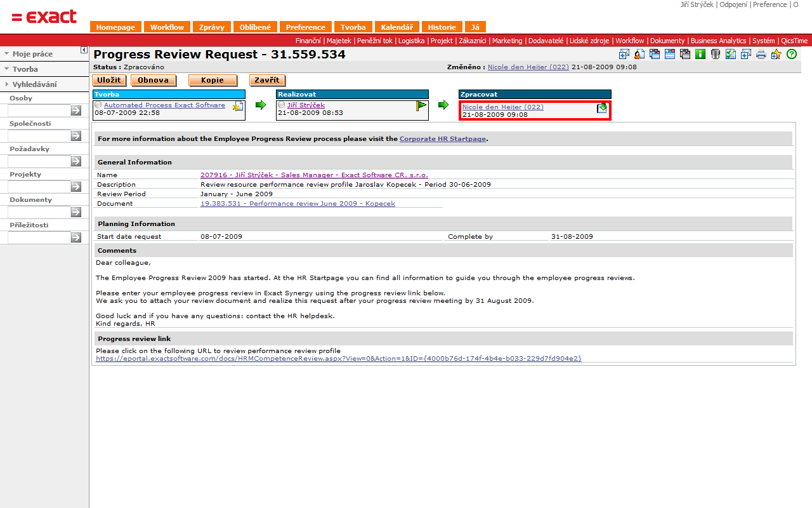The width and height of the screenshot is (812, 508).
Task: Switch to the Zprávy tab
Action: [212, 27]
